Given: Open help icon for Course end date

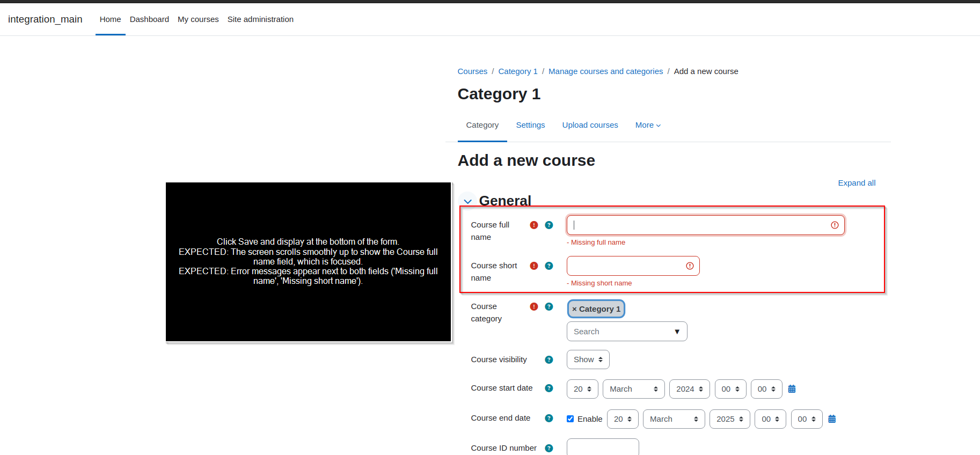Looking at the screenshot, I should [x=548, y=418].
